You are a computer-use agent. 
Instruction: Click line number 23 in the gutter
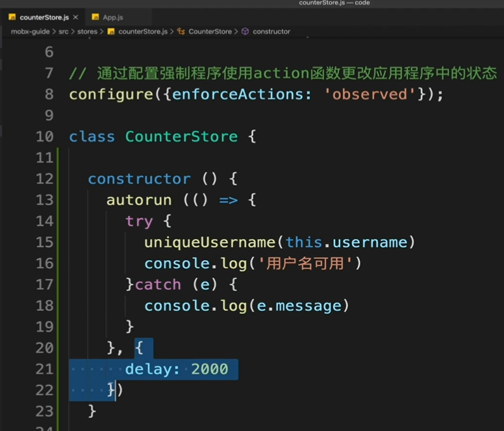click(45, 411)
